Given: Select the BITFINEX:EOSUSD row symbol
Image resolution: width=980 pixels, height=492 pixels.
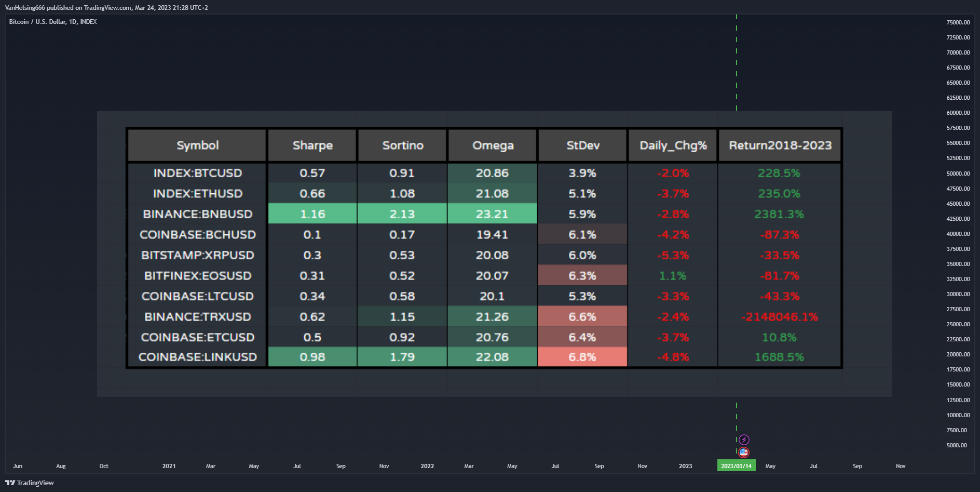Looking at the screenshot, I should coord(197,276).
